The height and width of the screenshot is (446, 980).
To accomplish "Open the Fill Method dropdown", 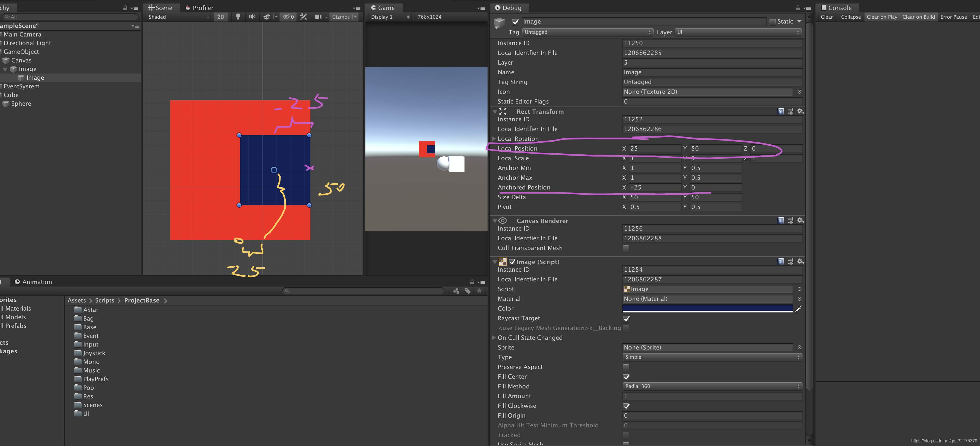I will tap(712, 386).
